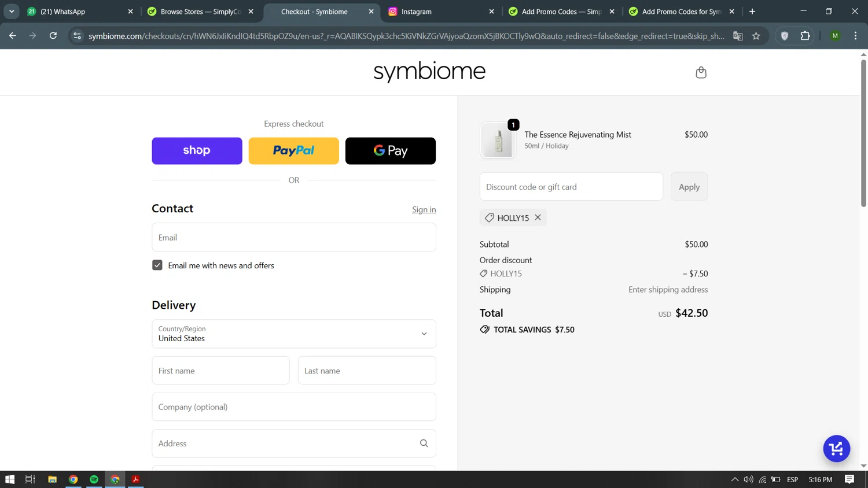Switch to the Browse Stores SimplyCodes tab

pos(200,12)
